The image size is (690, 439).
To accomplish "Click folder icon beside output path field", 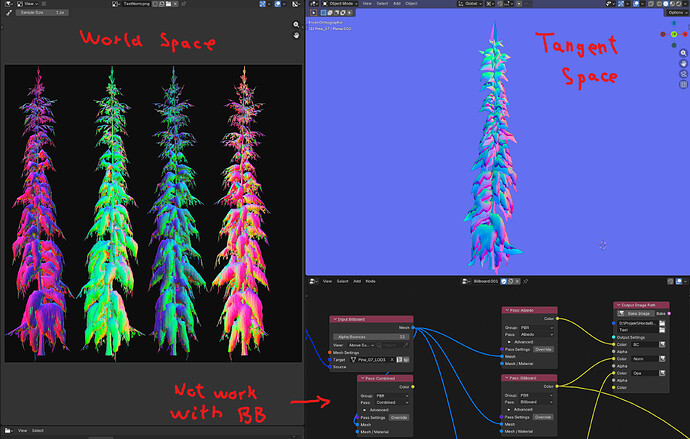I will (662, 323).
